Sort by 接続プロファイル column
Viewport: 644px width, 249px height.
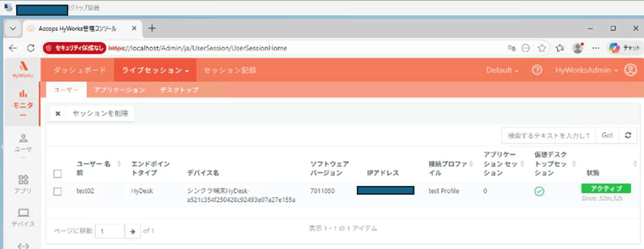tap(472, 164)
